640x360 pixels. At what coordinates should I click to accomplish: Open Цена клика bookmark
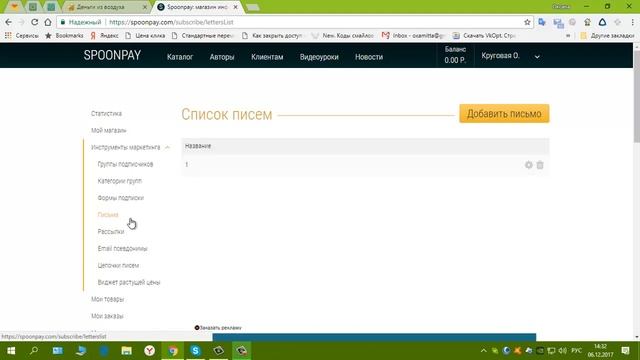pyautogui.click(x=145, y=36)
